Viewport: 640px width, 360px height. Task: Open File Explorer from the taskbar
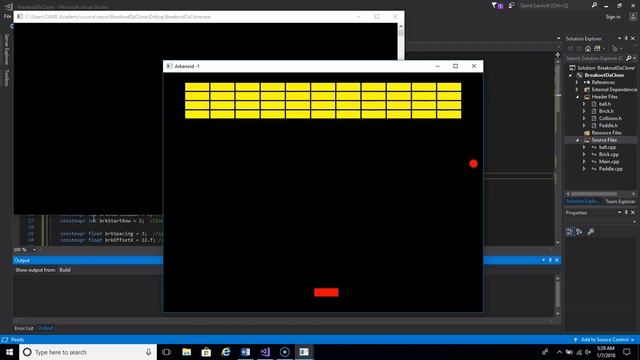point(187,352)
